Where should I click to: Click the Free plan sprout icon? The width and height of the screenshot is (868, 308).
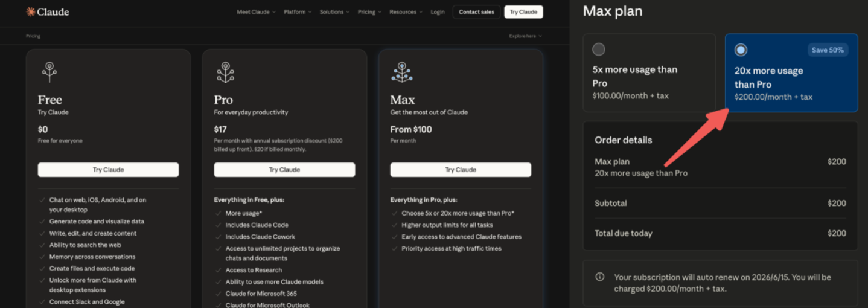(x=49, y=72)
